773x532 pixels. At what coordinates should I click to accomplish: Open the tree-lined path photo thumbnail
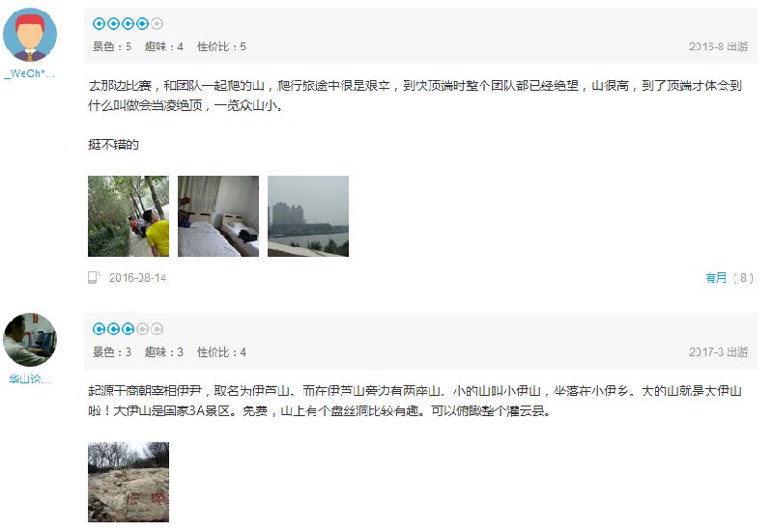[129, 216]
